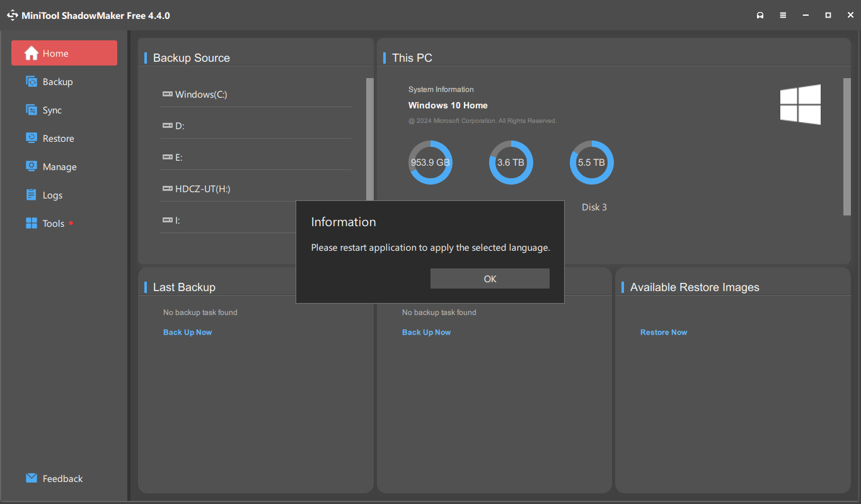Click the restart application message text
The width and height of the screenshot is (861, 504).
[430, 248]
